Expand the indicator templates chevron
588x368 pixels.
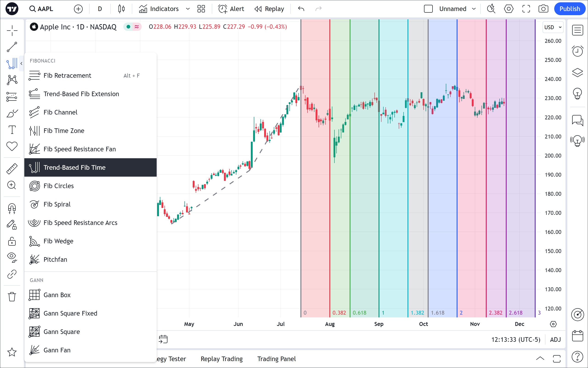tap(188, 9)
